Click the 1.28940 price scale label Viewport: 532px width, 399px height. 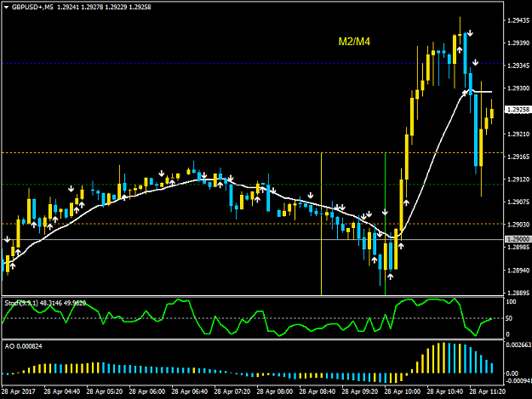tap(518, 271)
